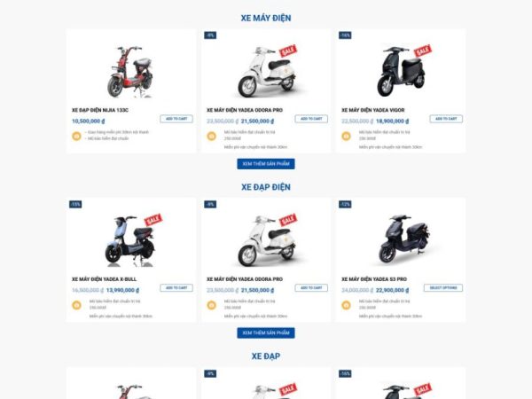
Task: Click the Yadea S3 Pro scooter image
Action: pos(399,241)
